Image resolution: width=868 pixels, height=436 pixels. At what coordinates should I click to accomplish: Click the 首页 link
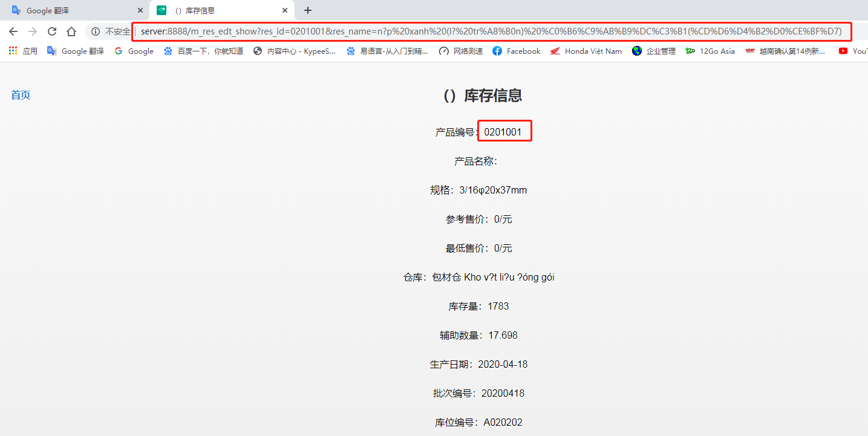point(21,95)
